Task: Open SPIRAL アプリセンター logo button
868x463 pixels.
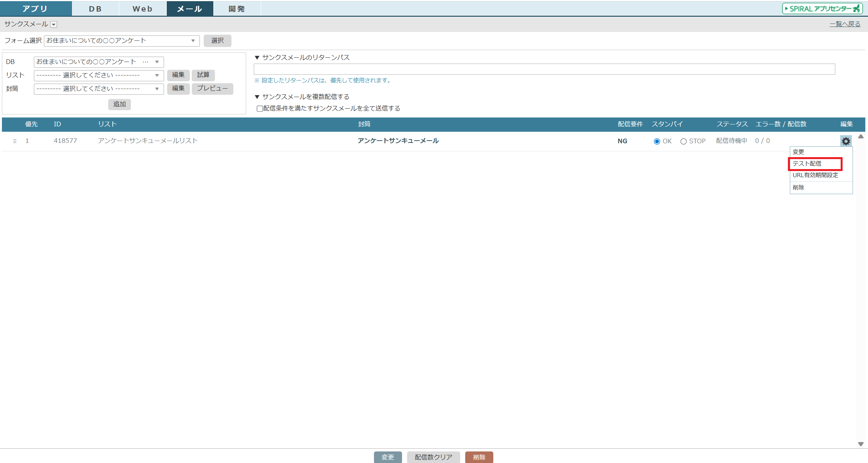Action: (823, 8)
